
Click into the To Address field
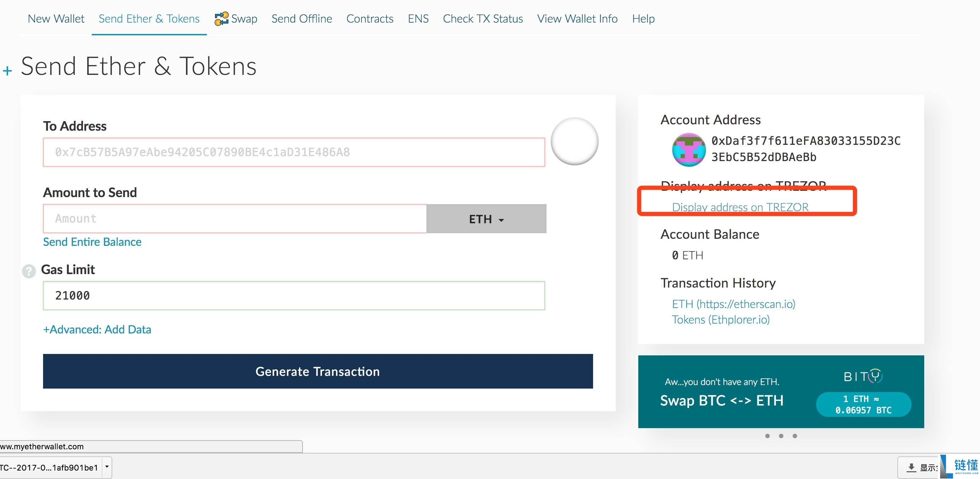tap(294, 152)
